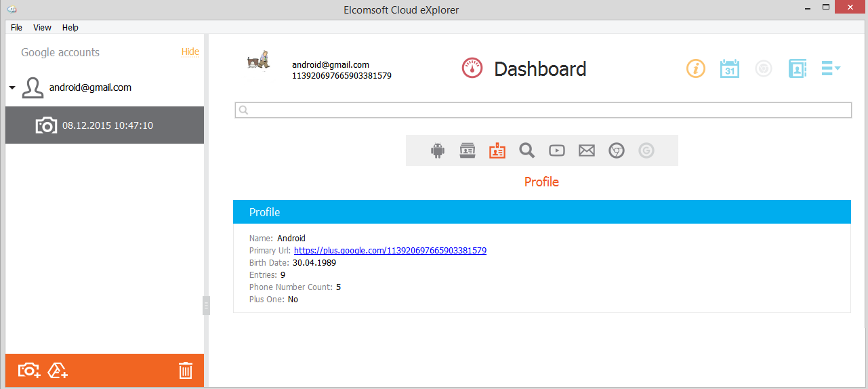The width and height of the screenshot is (868, 389).
Task: Click the trash delete icon
Action: pyautogui.click(x=186, y=370)
